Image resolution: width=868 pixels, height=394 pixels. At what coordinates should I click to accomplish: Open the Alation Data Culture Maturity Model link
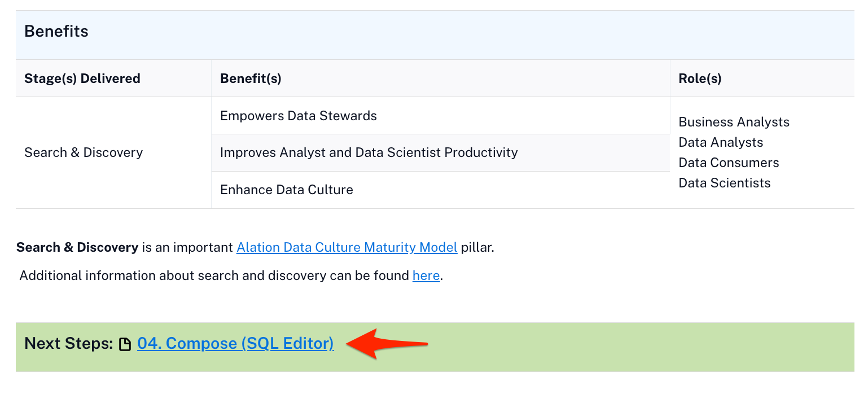point(347,247)
